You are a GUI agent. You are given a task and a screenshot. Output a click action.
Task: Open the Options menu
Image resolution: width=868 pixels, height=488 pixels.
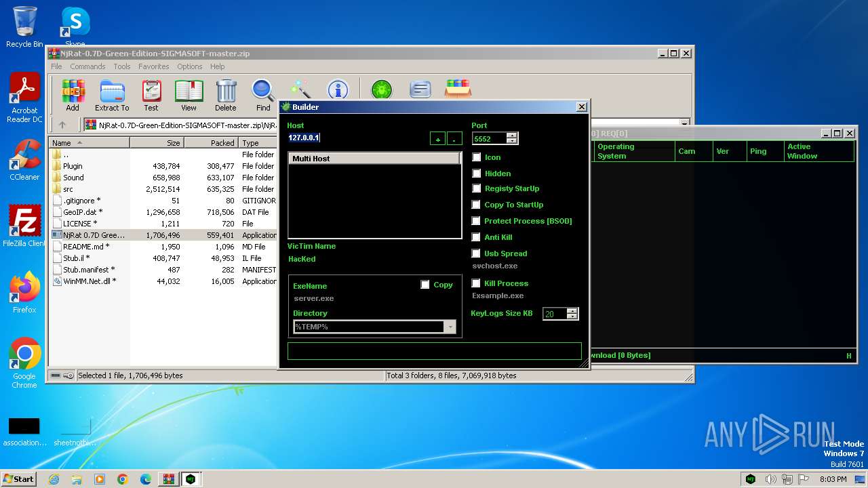point(190,66)
